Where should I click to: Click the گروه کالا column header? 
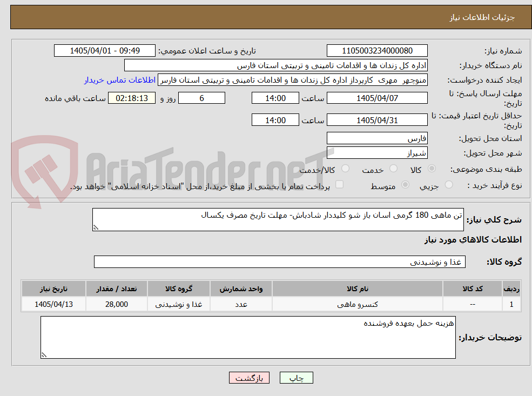coord(178,289)
